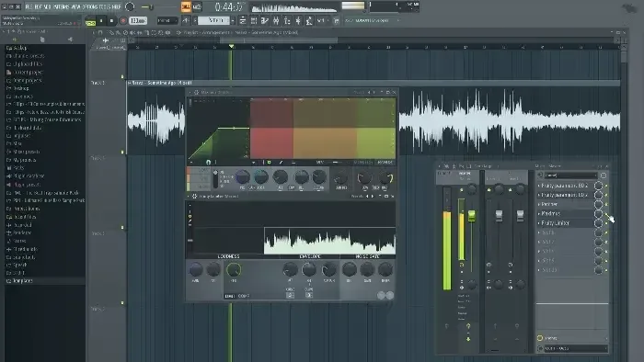The width and height of the screenshot is (644, 362).
Task: Click the Patcher slot mix level knob
Action: pos(598,204)
